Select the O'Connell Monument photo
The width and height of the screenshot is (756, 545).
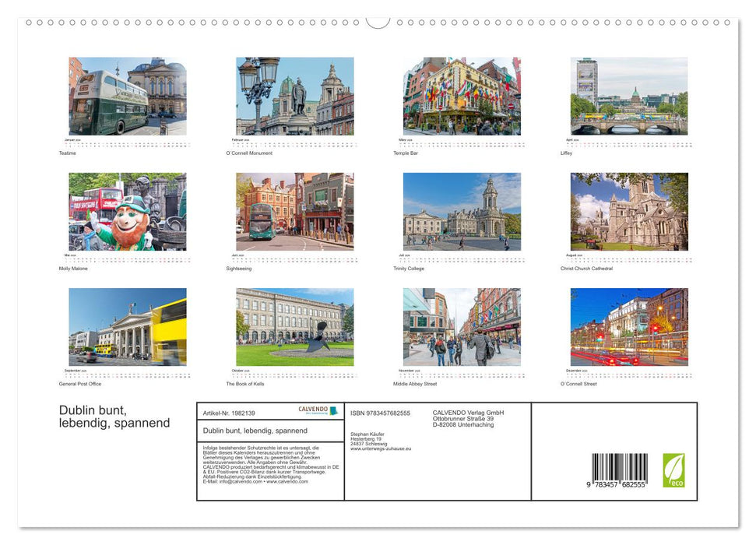point(295,97)
